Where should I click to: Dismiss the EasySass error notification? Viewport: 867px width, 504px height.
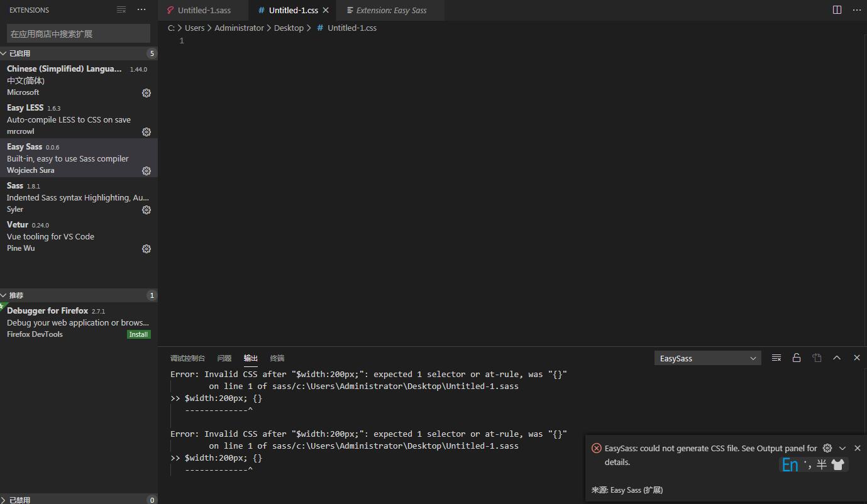(857, 448)
